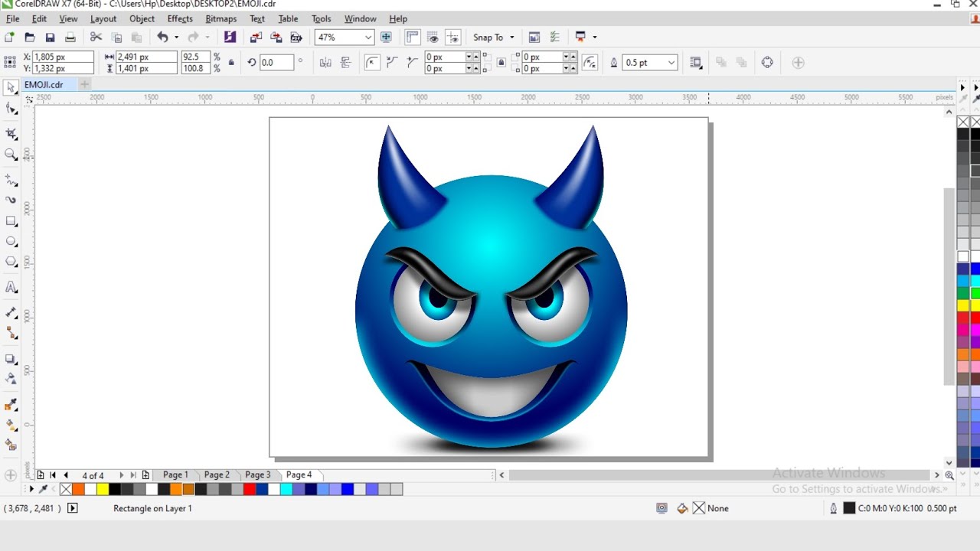
Task: Expand the Application launcher dropdown arrow
Action: coord(595,37)
